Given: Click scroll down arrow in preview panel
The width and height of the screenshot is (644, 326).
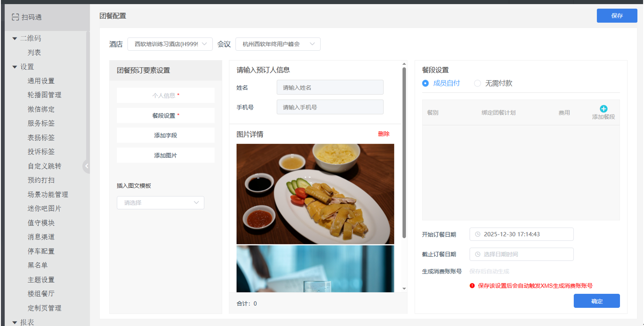Looking at the screenshot, I should click(x=404, y=289).
